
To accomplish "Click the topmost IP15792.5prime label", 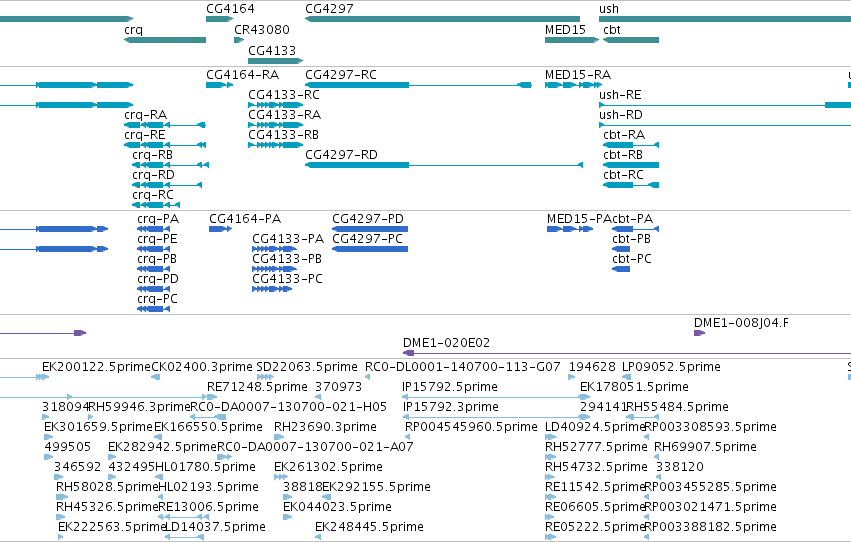I will point(449,387).
